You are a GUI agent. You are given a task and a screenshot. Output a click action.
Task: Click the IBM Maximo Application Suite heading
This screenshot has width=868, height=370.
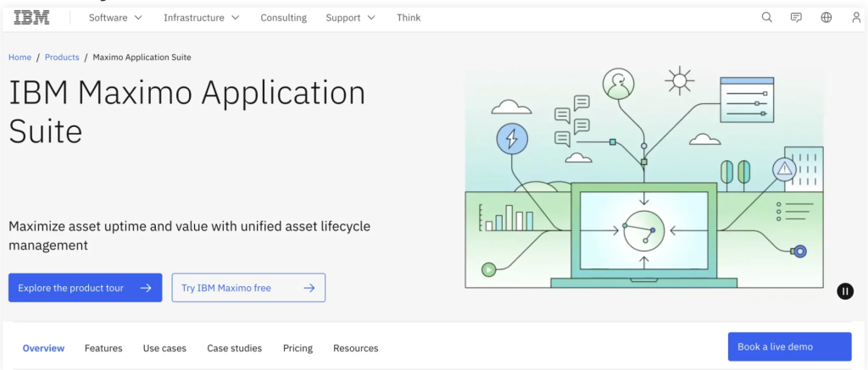tap(187, 113)
